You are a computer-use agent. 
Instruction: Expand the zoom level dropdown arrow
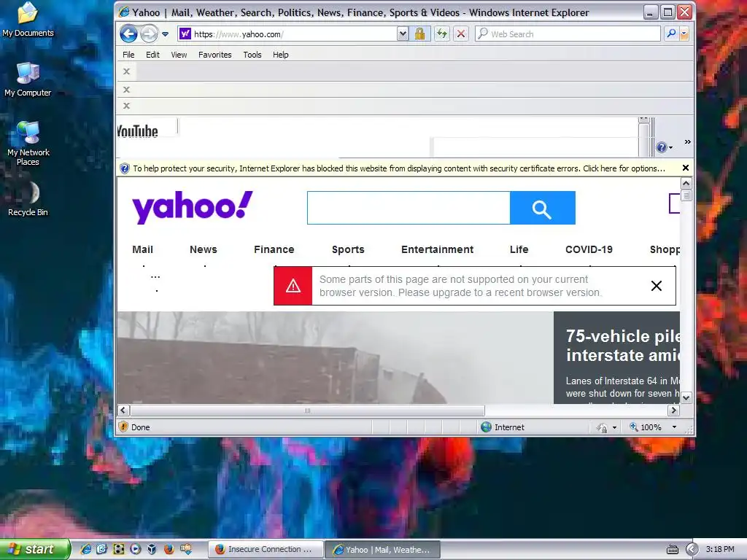click(x=674, y=427)
